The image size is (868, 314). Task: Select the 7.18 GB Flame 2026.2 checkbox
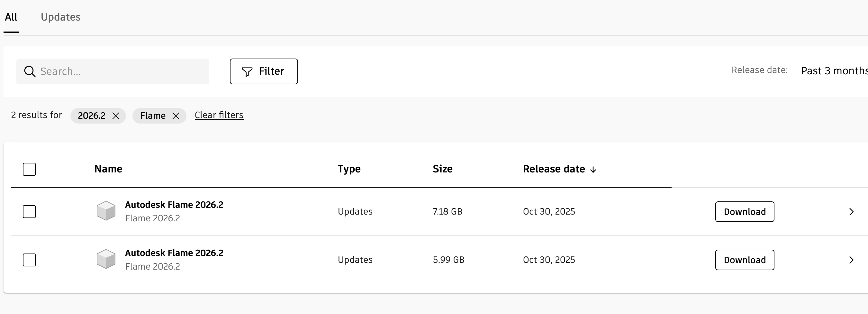click(x=29, y=212)
